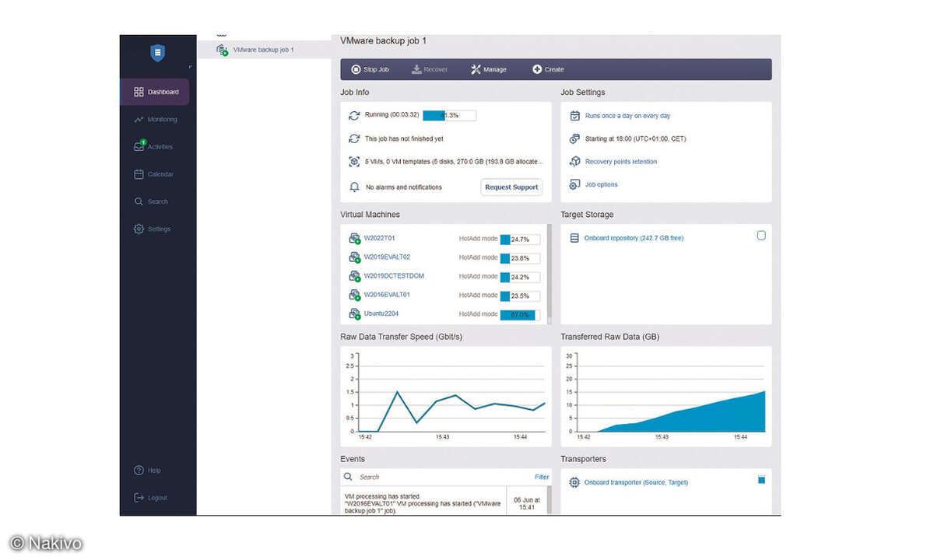Click the 24.7% progress bar for W2022T01
This screenshot has width=934, height=560.
(520, 240)
